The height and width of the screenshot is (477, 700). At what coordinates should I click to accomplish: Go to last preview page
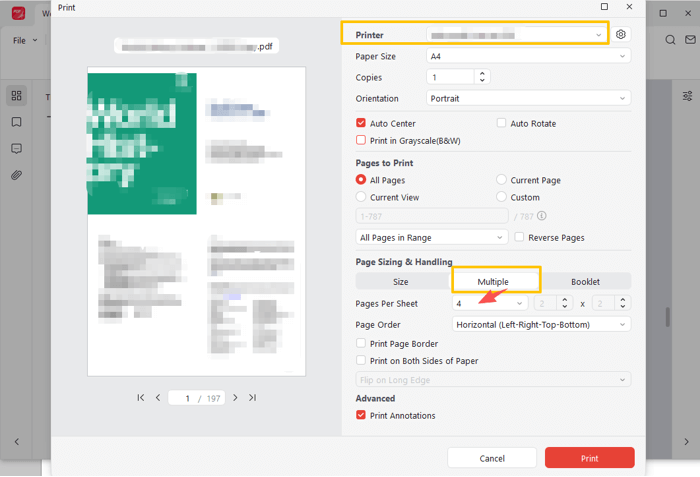(252, 398)
